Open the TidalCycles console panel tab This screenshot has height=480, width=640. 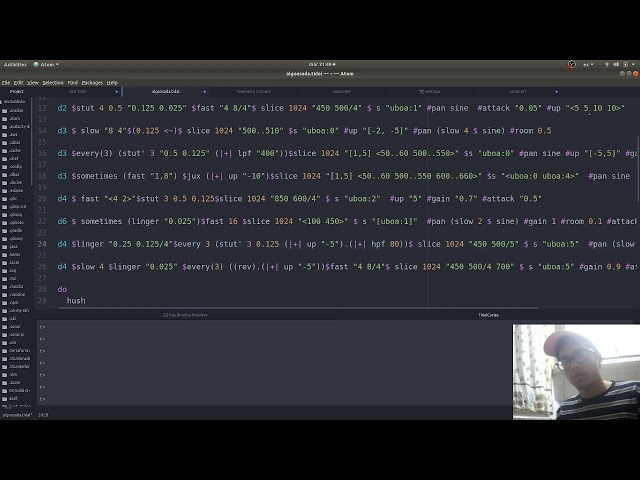[x=489, y=315]
